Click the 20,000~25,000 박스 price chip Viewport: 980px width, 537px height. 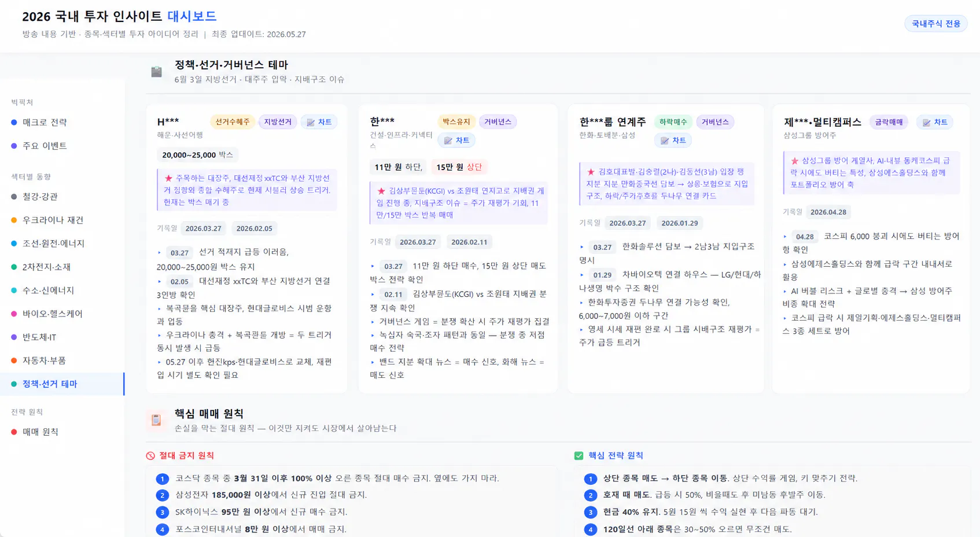(197, 155)
